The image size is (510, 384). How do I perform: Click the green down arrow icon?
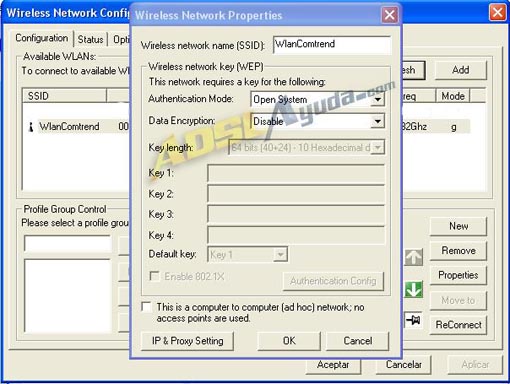pyautogui.click(x=414, y=289)
